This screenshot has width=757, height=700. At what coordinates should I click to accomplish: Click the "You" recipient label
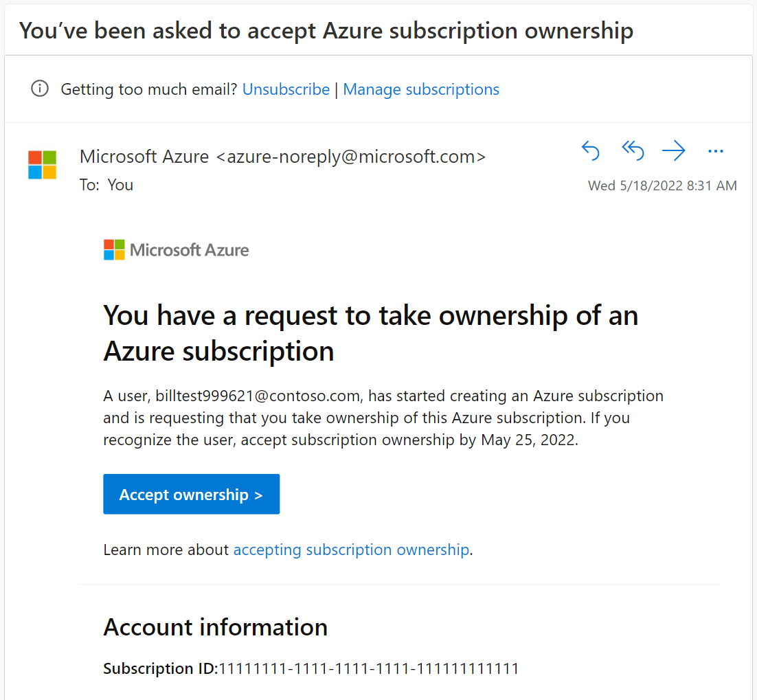click(120, 184)
